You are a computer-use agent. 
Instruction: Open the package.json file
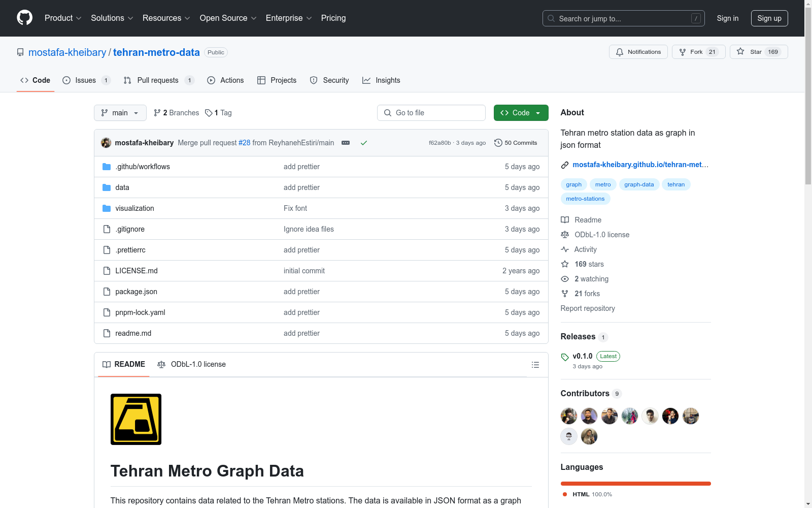click(136, 292)
